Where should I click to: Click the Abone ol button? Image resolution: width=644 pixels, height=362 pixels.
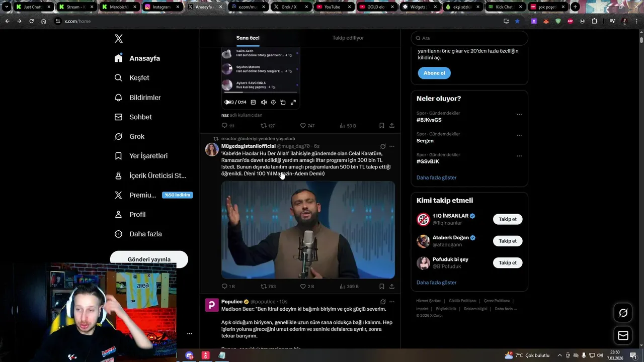434,73
